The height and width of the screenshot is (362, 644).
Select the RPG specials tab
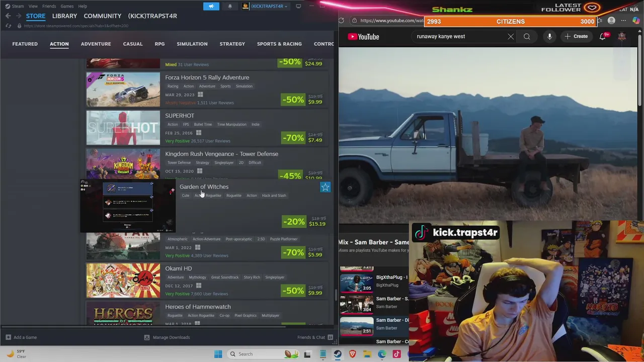[159, 44]
